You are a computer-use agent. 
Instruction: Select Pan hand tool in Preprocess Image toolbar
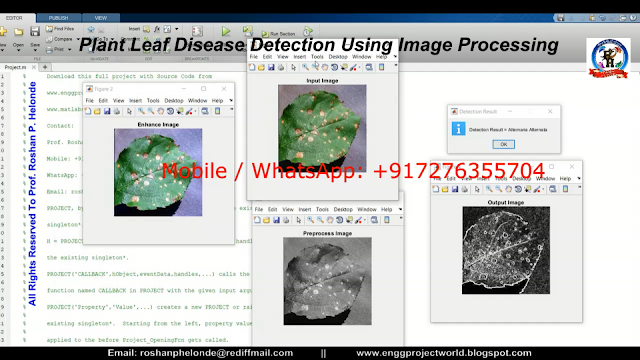(x=330, y=220)
